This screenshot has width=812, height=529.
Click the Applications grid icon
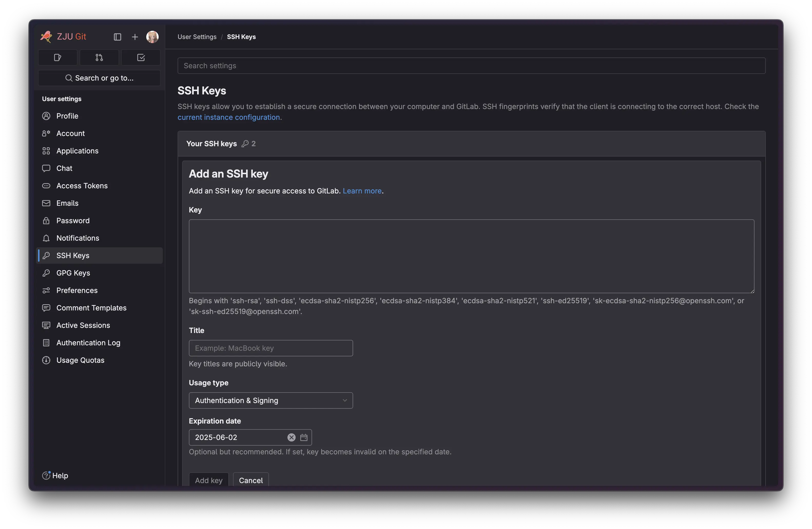pyautogui.click(x=46, y=151)
